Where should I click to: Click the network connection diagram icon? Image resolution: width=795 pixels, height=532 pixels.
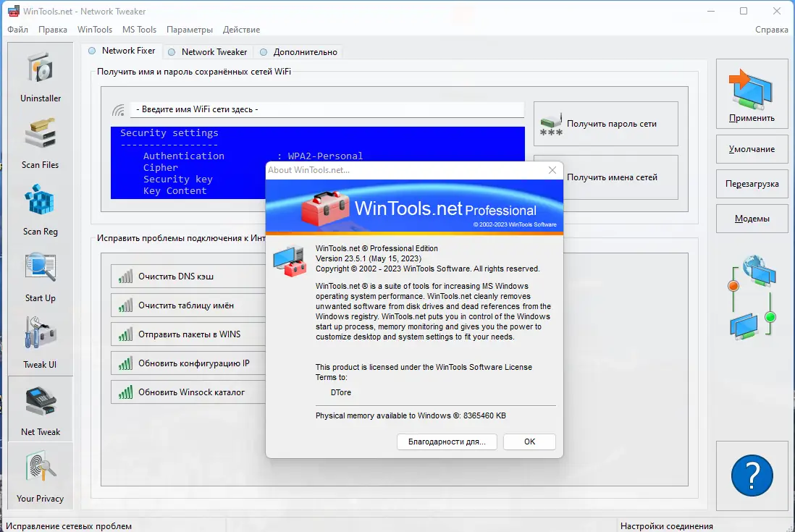click(x=752, y=297)
